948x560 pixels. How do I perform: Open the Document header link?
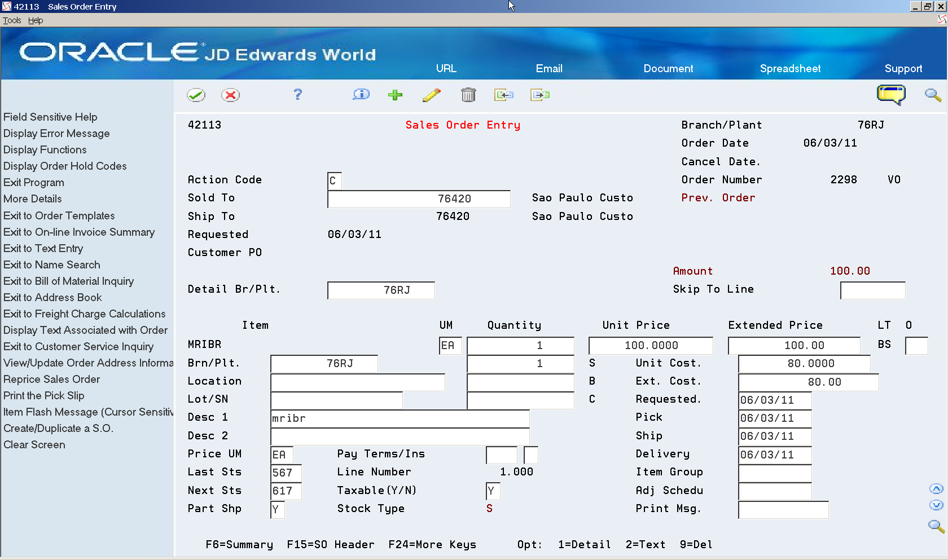coord(668,68)
